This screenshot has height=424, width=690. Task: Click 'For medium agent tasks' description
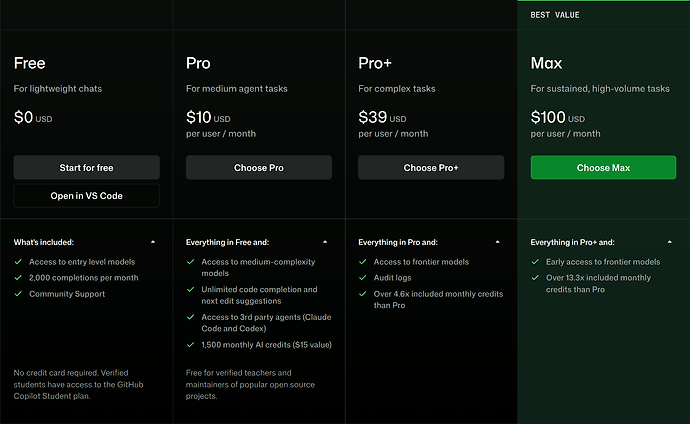pyautogui.click(x=237, y=89)
